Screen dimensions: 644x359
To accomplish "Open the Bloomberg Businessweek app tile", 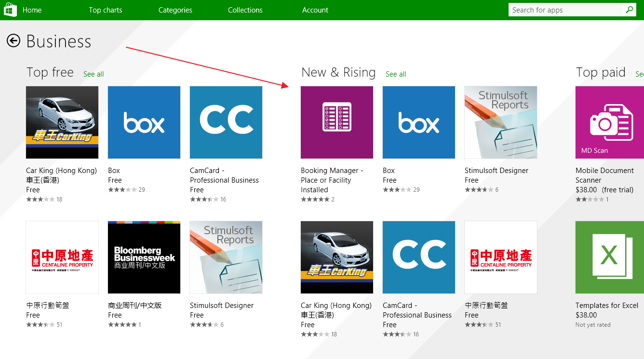I will click(x=144, y=257).
